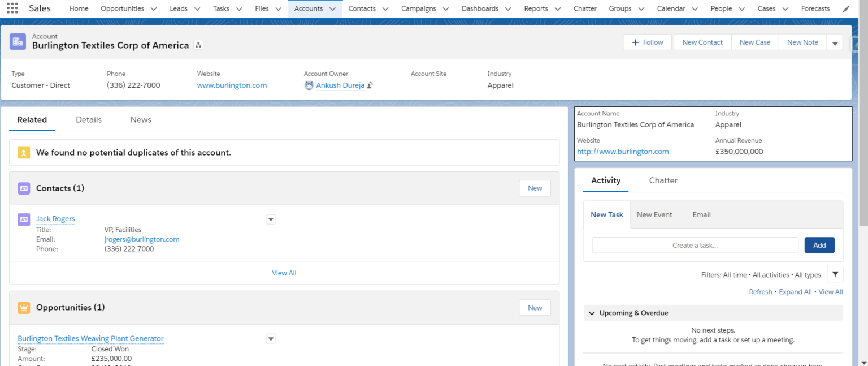Select the New Event tab

coord(654,215)
